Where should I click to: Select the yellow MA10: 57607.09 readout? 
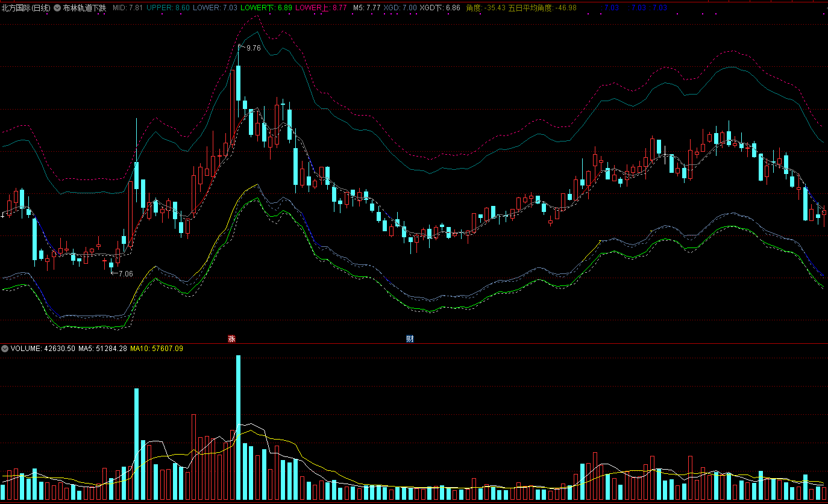point(157,349)
